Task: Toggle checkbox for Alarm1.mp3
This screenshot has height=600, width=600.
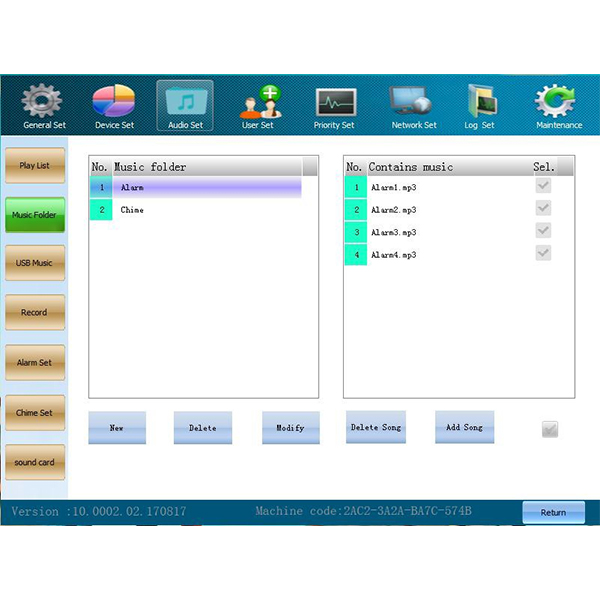Action: 543,186
